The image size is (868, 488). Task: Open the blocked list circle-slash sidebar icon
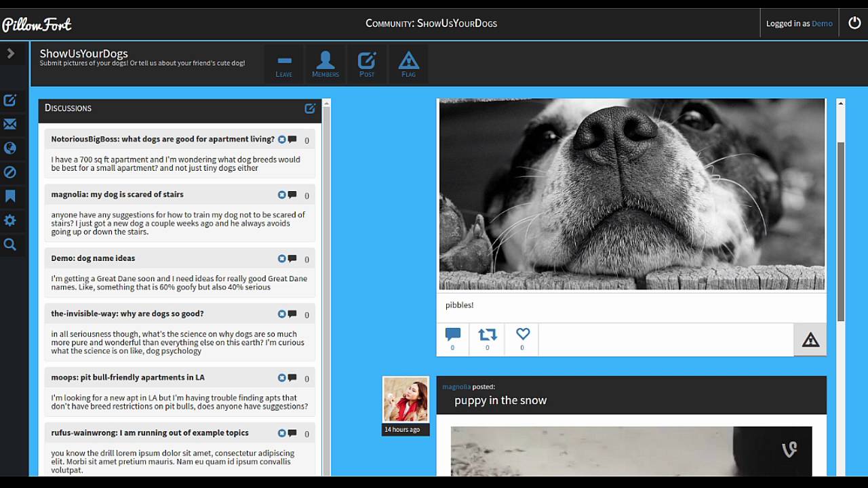click(x=10, y=172)
